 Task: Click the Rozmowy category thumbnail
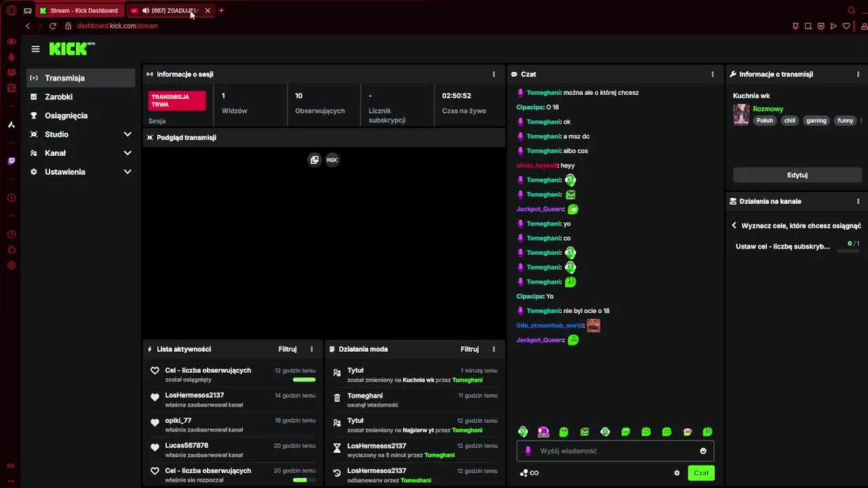(x=741, y=115)
